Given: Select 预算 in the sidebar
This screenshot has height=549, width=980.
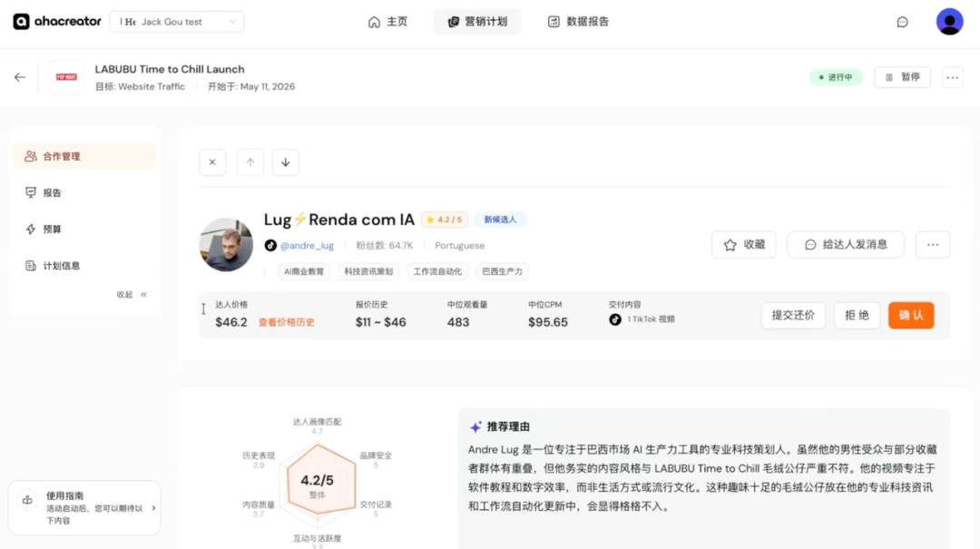Looking at the screenshot, I should (x=84, y=229).
